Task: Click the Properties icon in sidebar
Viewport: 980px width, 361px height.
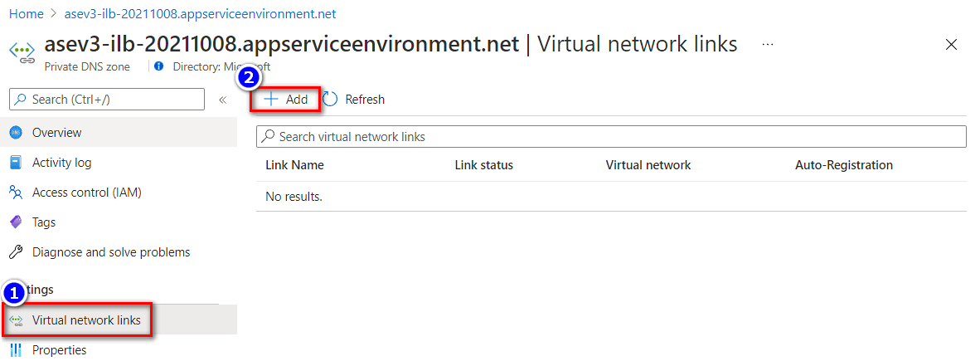Action: coord(15,350)
